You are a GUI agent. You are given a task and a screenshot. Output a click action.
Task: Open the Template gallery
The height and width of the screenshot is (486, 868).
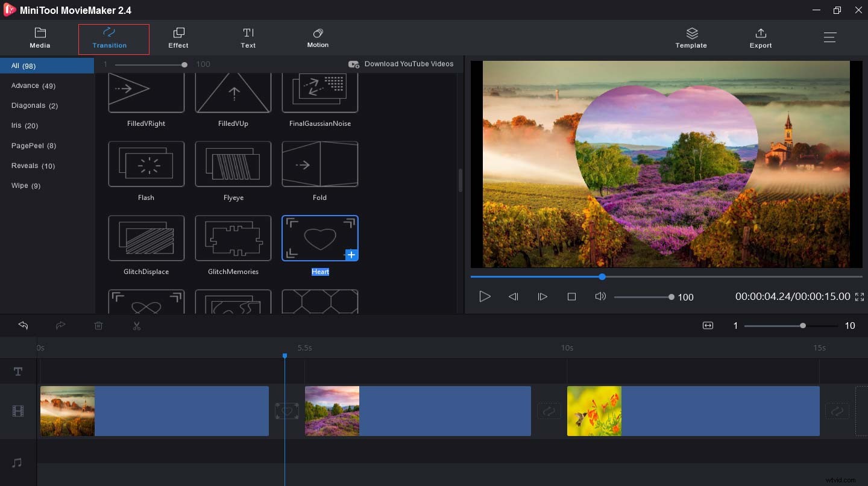coord(691,38)
